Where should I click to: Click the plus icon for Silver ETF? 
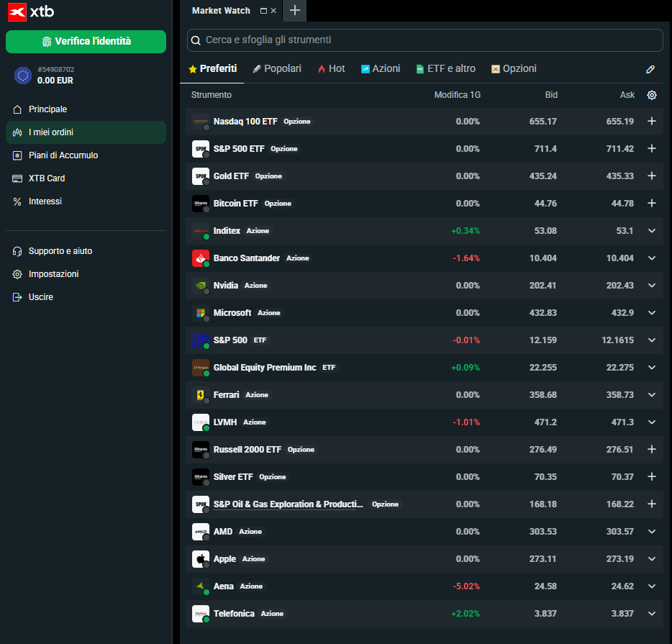point(651,477)
